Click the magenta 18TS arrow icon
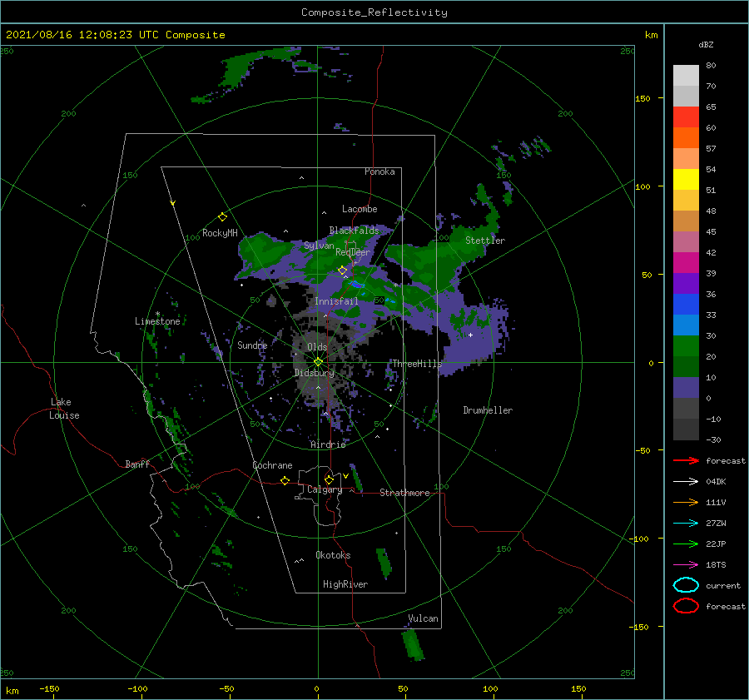This screenshot has width=749, height=700. pyautogui.click(x=686, y=565)
